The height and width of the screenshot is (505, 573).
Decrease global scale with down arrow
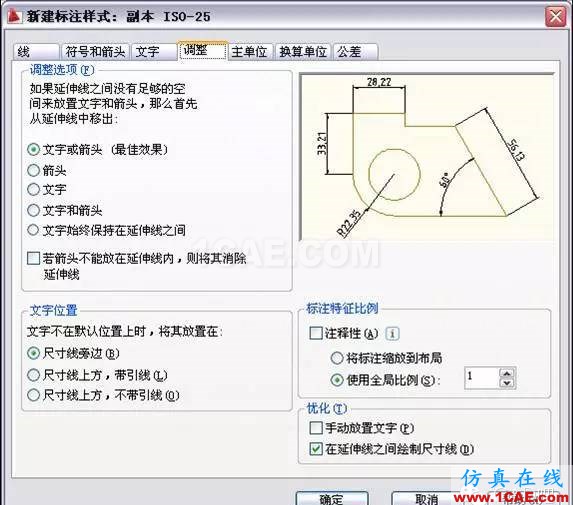(507, 383)
